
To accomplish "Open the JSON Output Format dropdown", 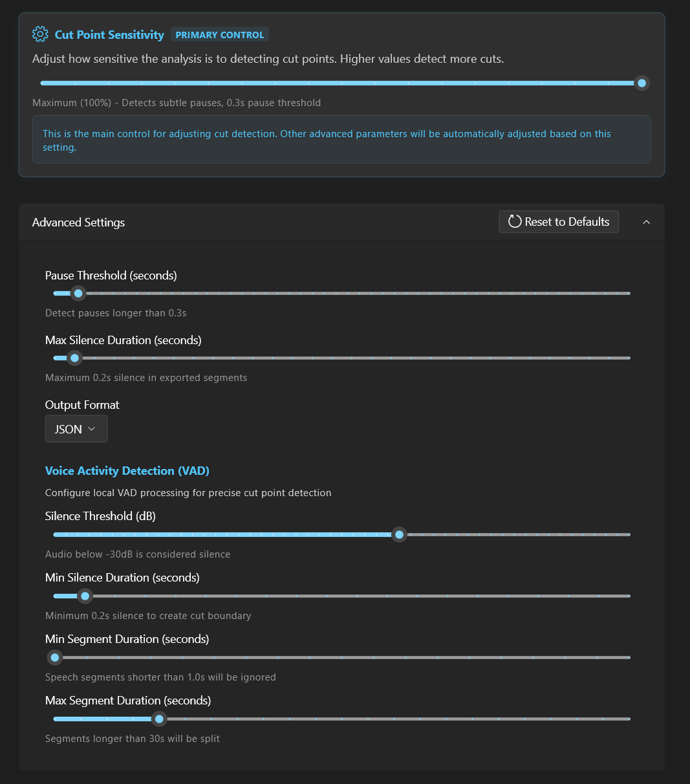I will tap(76, 429).
